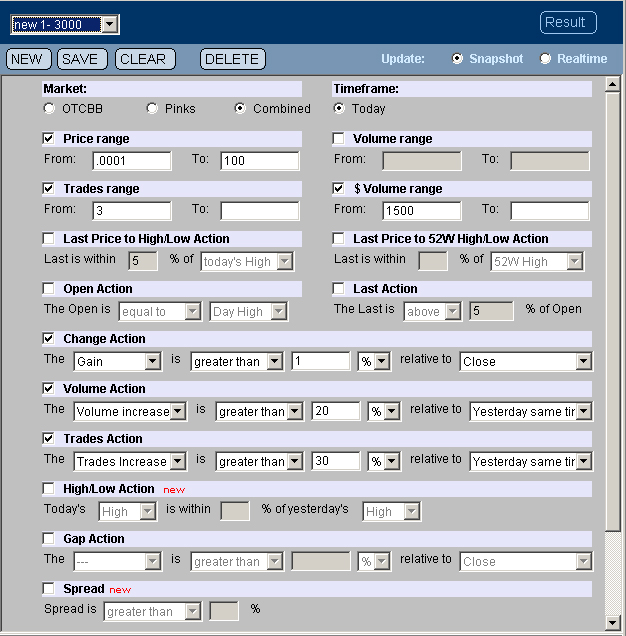
Task: Uncheck the Price range checkbox
Action: tap(48, 138)
